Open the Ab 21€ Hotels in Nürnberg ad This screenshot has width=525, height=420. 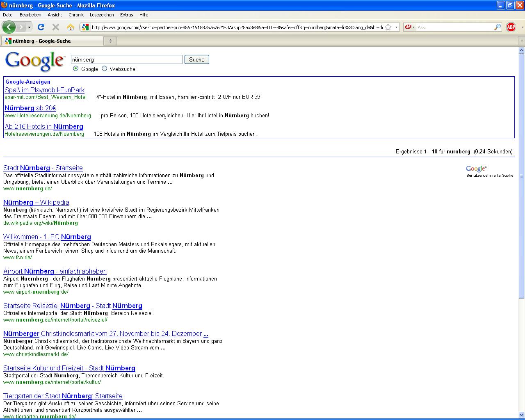click(44, 126)
